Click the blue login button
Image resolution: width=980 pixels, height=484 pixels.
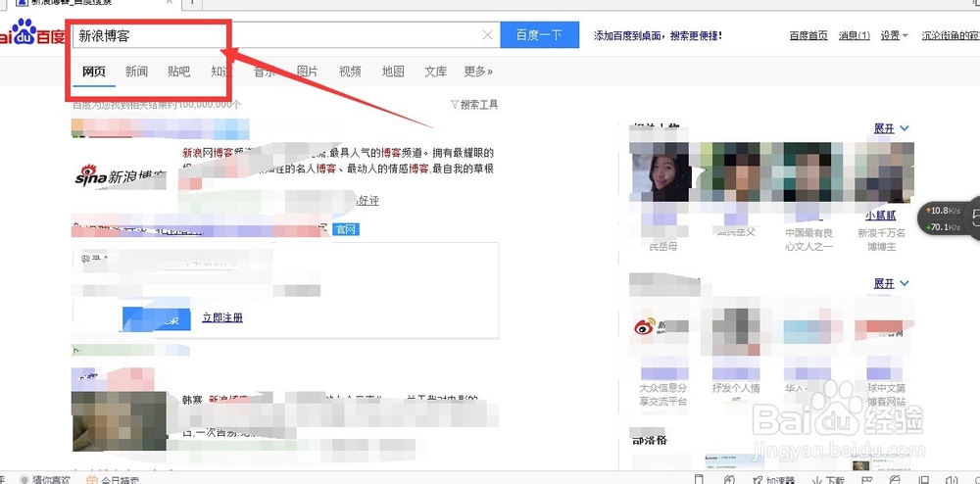point(156,318)
